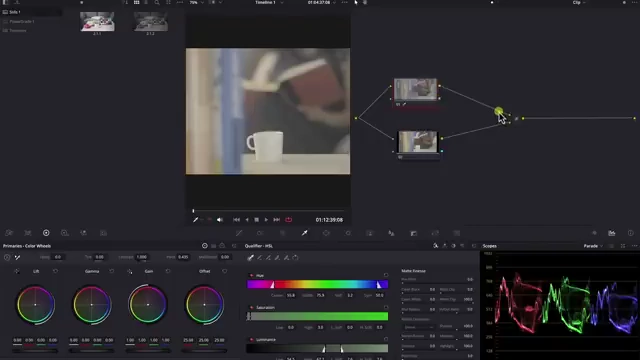
Task: Play the clip in reverse
Action: click(247, 220)
